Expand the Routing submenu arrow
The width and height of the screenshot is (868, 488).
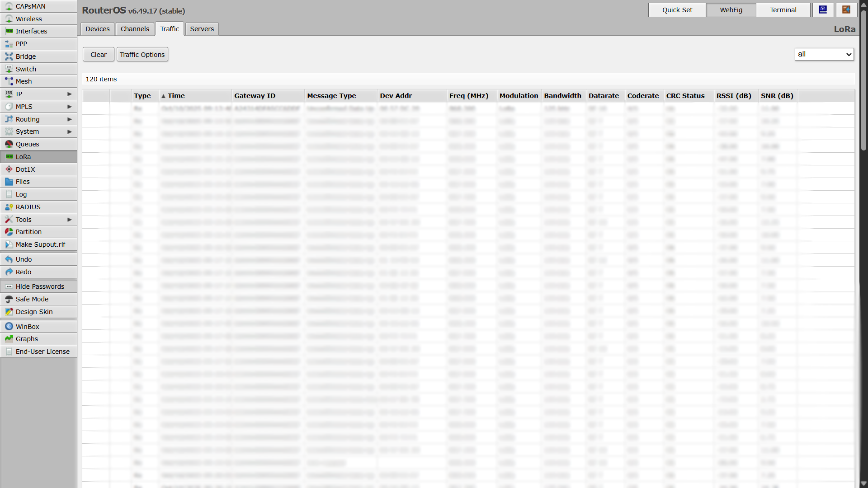(x=69, y=119)
